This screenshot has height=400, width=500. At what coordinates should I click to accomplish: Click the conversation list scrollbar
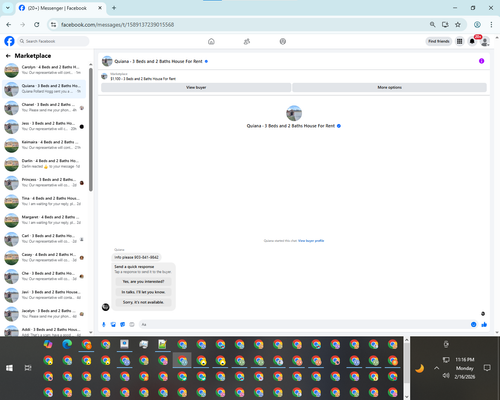coord(91,130)
